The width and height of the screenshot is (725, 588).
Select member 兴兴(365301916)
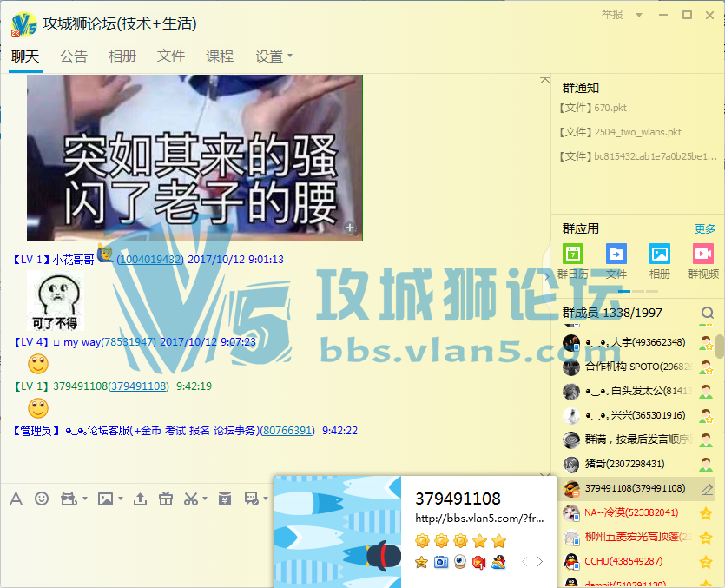pos(637,415)
